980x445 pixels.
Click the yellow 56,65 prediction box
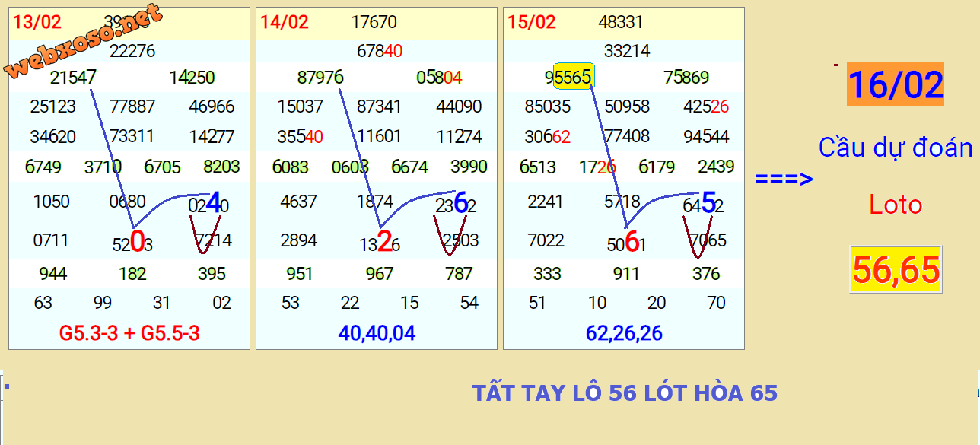coord(896,269)
